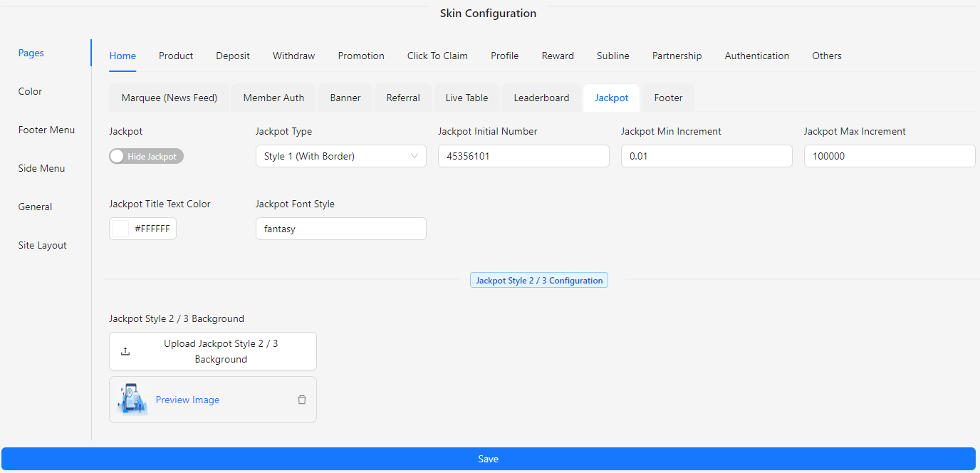Go to the Deposit page tab

pyautogui.click(x=233, y=56)
